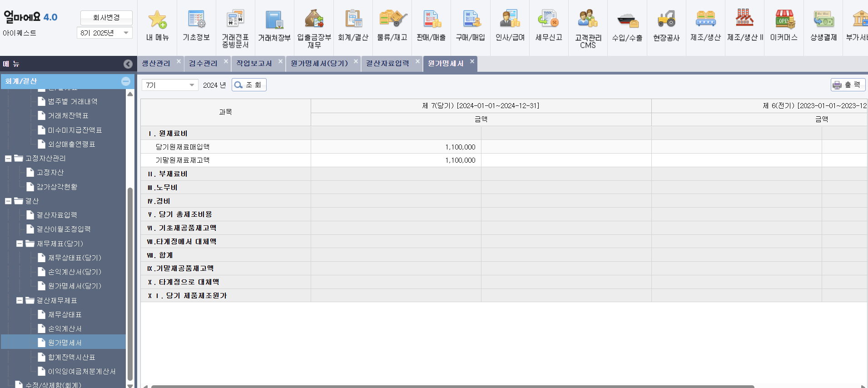The image size is (868, 388).
Task: Open 미수미지급잔액표 in the menu tree
Action: coord(75,130)
